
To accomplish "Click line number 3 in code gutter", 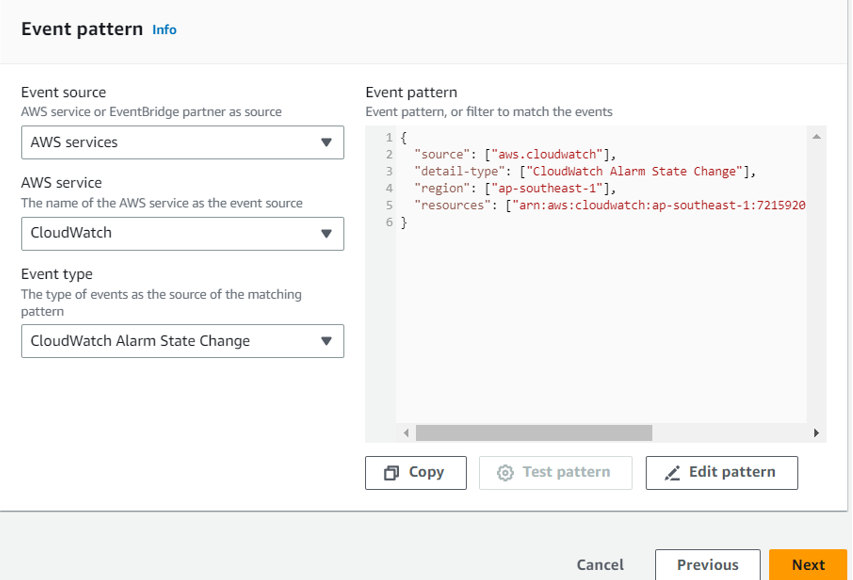I will [x=389, y=171].
